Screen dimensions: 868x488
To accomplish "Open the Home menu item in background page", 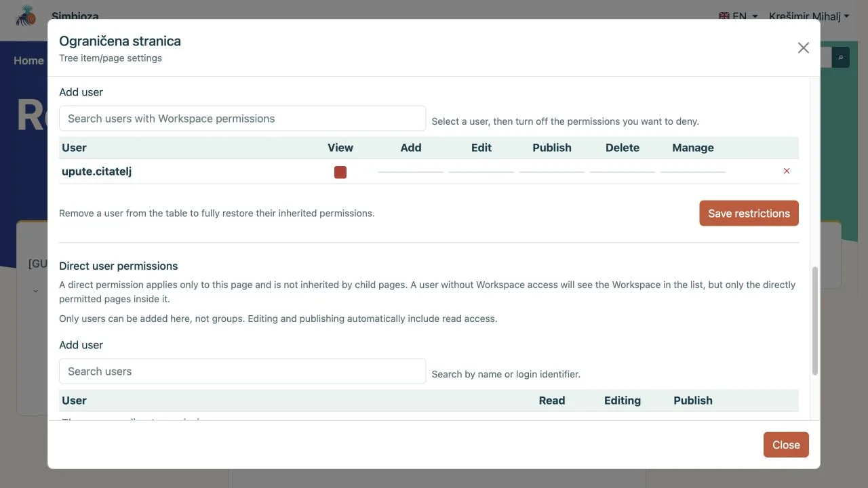I will pos(28,60).
